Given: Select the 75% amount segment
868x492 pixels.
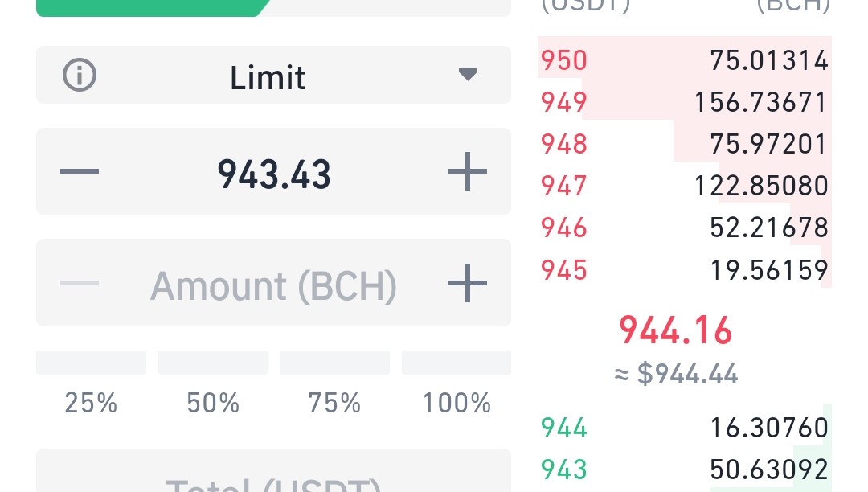Looking at the screenshot, I should [334, 363].
